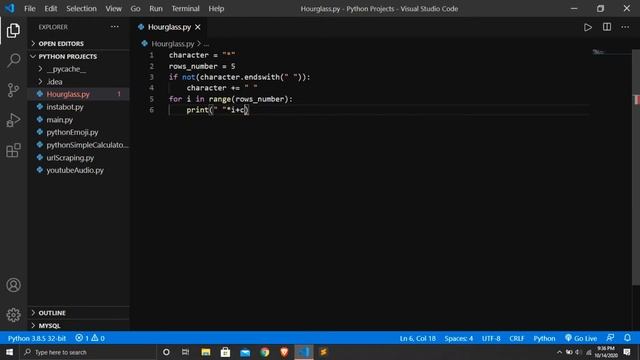640x360 pixels.
Task: Select the Hourglass.py editor tab
Action: click(x=169, y=27)
